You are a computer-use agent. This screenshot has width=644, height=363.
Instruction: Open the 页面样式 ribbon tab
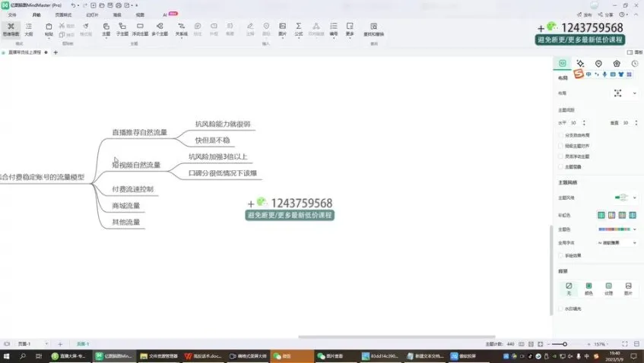click(64, 14)
